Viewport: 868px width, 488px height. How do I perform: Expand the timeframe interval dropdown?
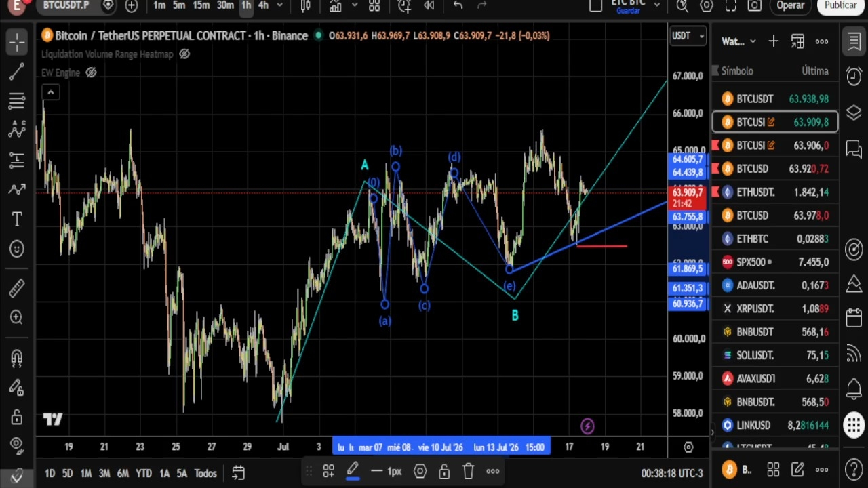[279, 5]
